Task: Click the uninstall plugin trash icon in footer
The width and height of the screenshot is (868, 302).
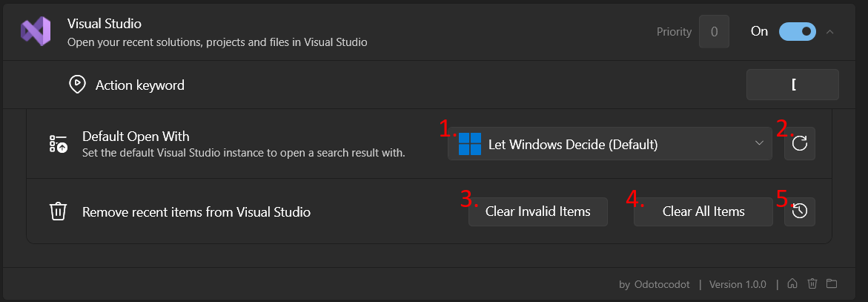Action: pos(812,283)
